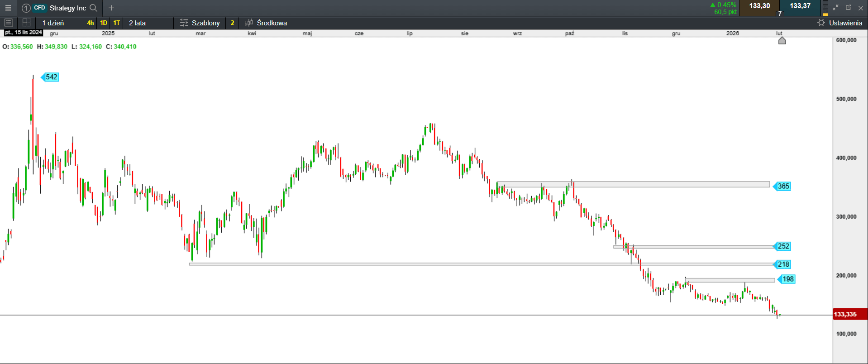The image size is (868, 364).
Task: Open the hamburger main menu
Action: (8, 8)
